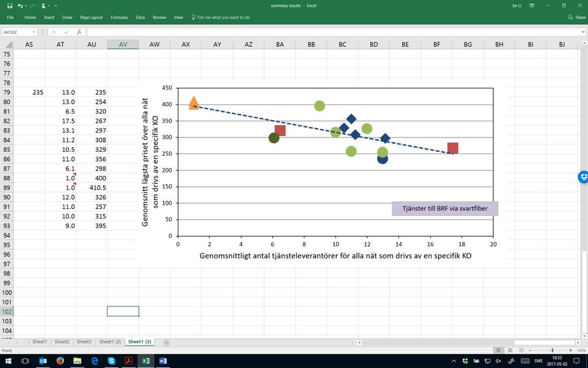Click the Redo arrow icon

[32, 6]
